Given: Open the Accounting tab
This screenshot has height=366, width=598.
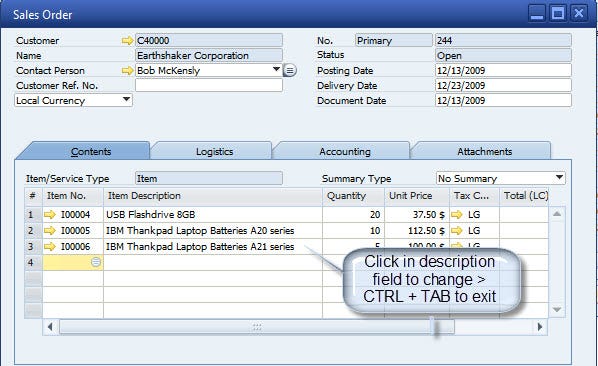Looking at the screenshot, I should [x=345, y=151].
